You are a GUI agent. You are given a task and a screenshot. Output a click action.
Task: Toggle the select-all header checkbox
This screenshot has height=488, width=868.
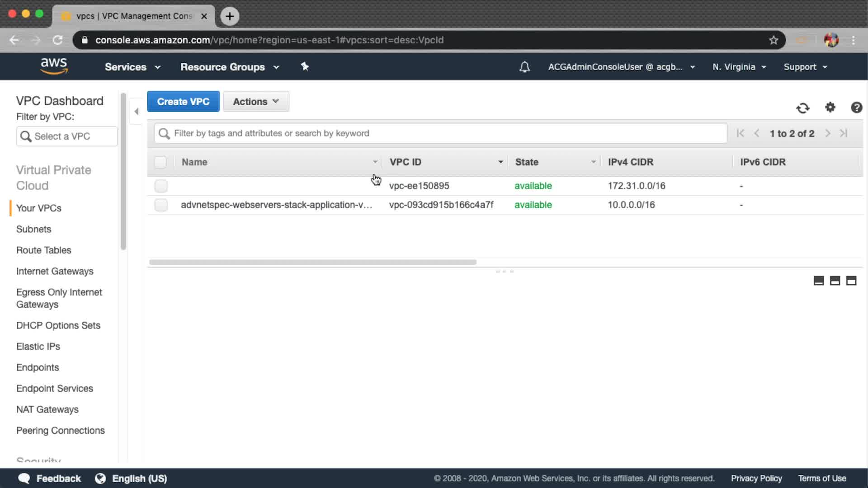point(160,162)
